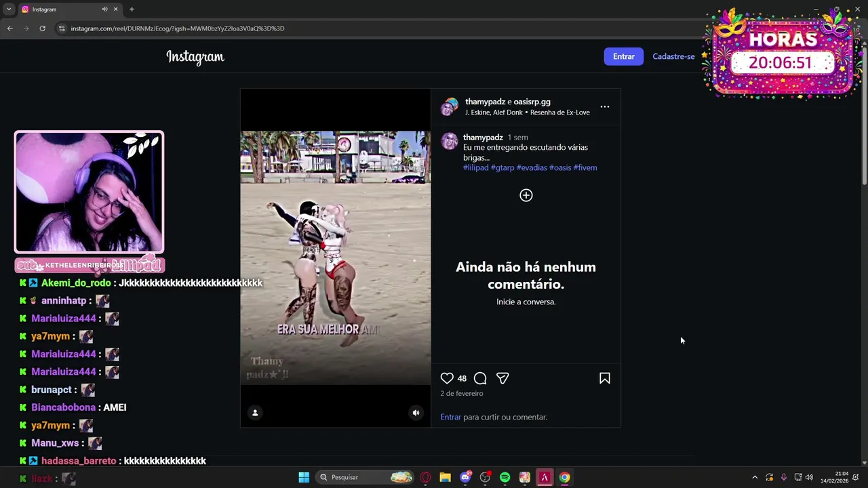This screenshot has height=488, width=868.
Task: Open the tab search dropdown arrow
Action: pyautogui.click(x=8, y=9)
